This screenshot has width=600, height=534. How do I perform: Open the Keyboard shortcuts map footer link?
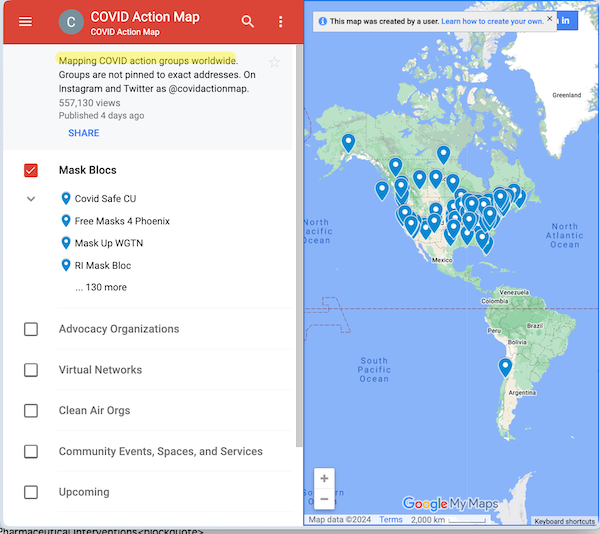pos(564,521)
